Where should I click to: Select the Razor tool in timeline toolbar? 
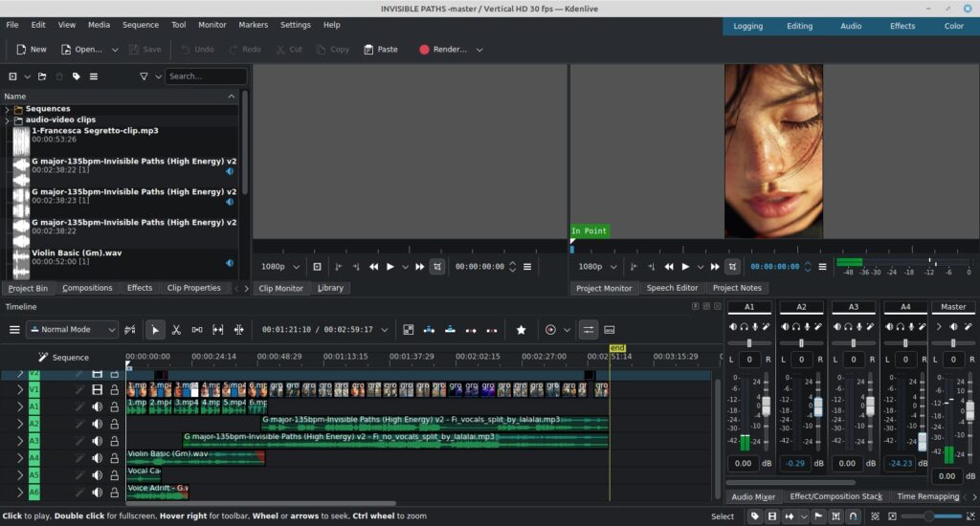point(176,330)
